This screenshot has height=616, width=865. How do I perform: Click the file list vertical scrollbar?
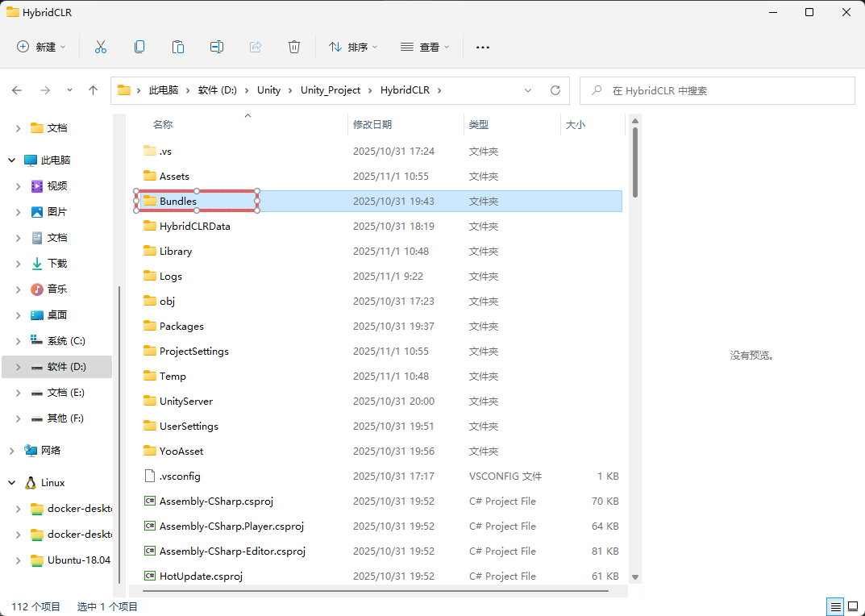635,163
